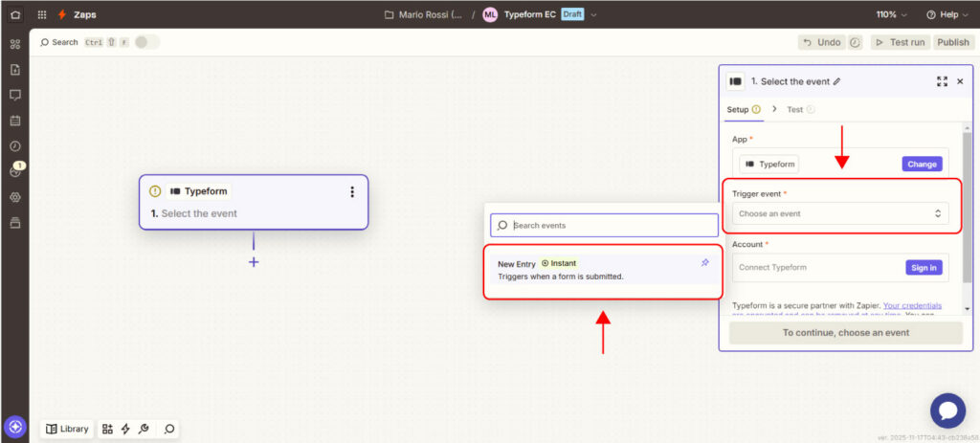Click the orange Zaps lightning logo

click(x=62, y=14)
